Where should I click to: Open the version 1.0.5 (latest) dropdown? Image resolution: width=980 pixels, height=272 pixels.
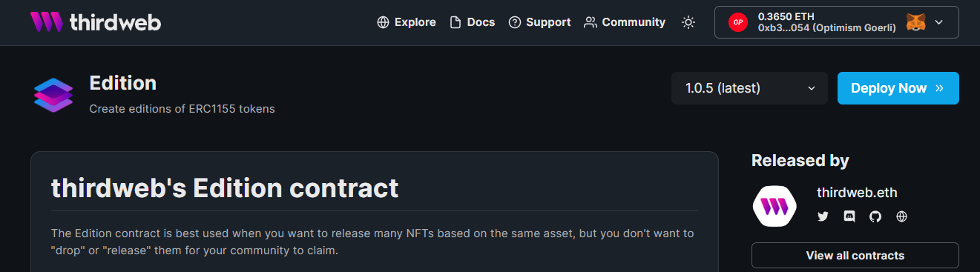tap(749, 88)
